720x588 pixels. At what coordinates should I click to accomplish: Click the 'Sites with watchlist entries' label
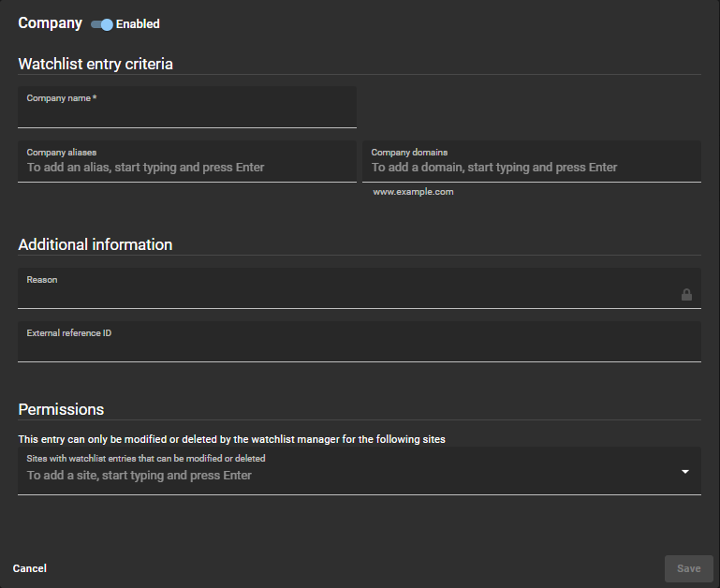[146, 459]
